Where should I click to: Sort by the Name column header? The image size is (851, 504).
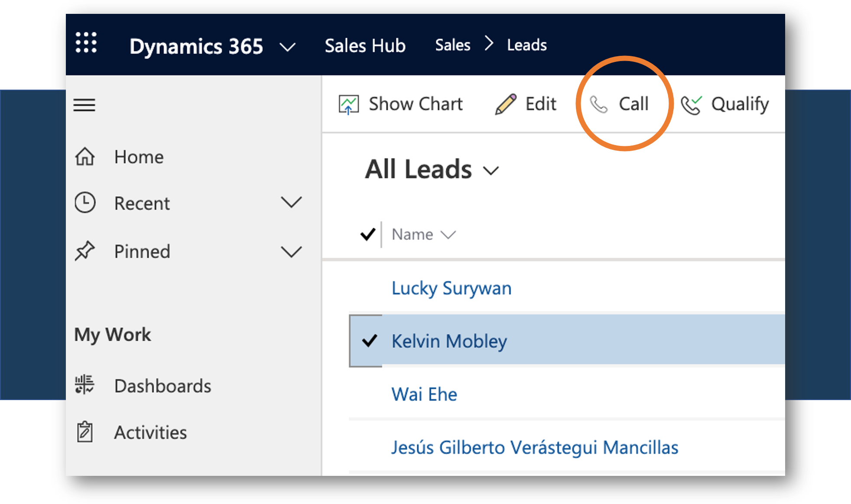[x=412, y=234]
